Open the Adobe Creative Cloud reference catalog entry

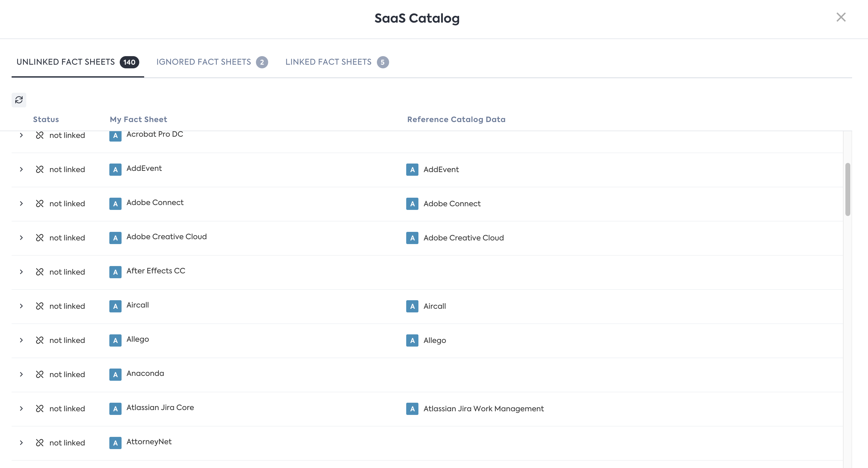(463, 238)
